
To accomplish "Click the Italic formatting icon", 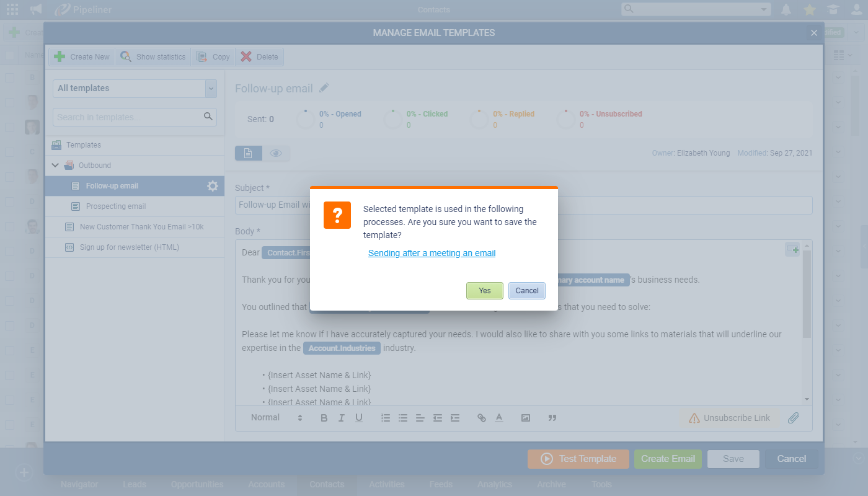I will click(x=341, y=418).
